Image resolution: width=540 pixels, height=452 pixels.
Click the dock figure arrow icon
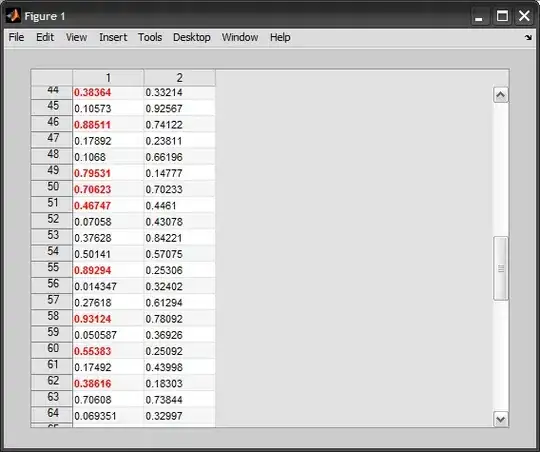pyautogui.click(x=528, y=37)
